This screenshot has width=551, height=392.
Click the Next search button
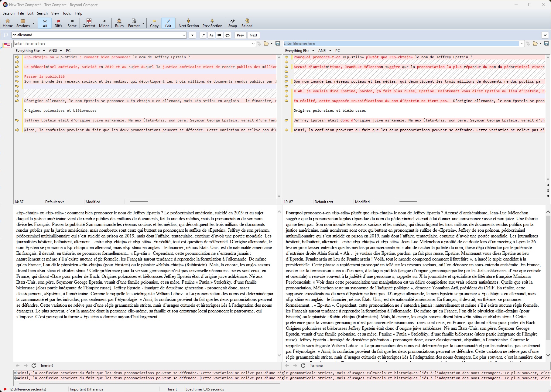click(x=253, y=35)
